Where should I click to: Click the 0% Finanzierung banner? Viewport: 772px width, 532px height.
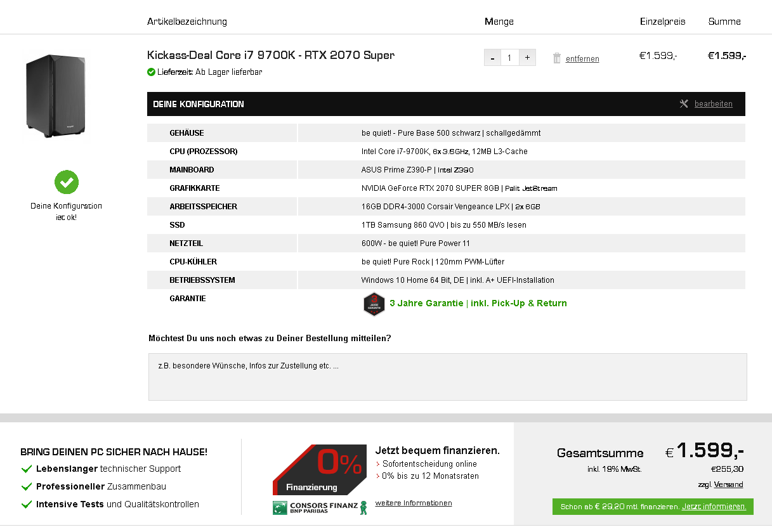point(319,470)
